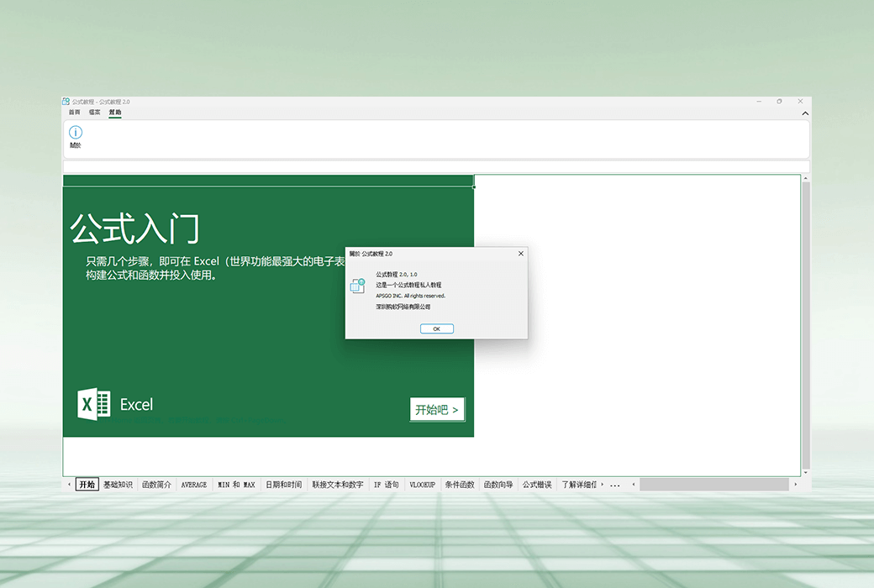
Task: Open the VLOOKUP sheet tab
Action: pos(423,485)
